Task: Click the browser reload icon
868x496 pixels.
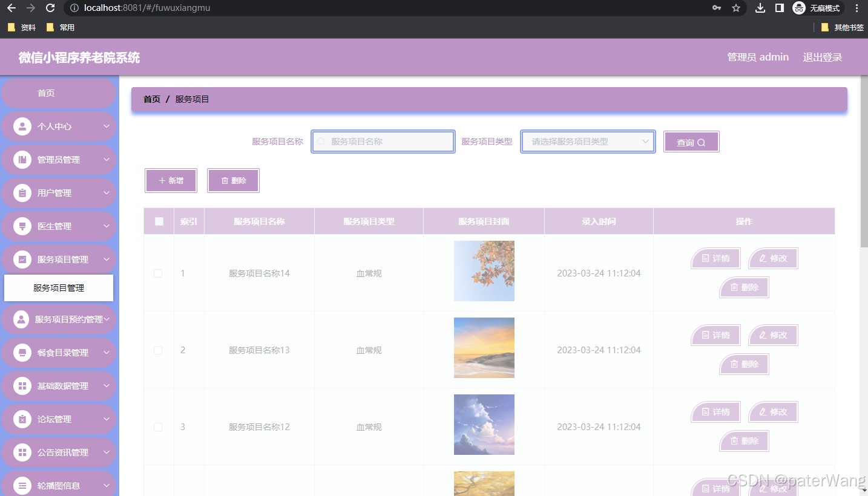Action: (50, 8)
